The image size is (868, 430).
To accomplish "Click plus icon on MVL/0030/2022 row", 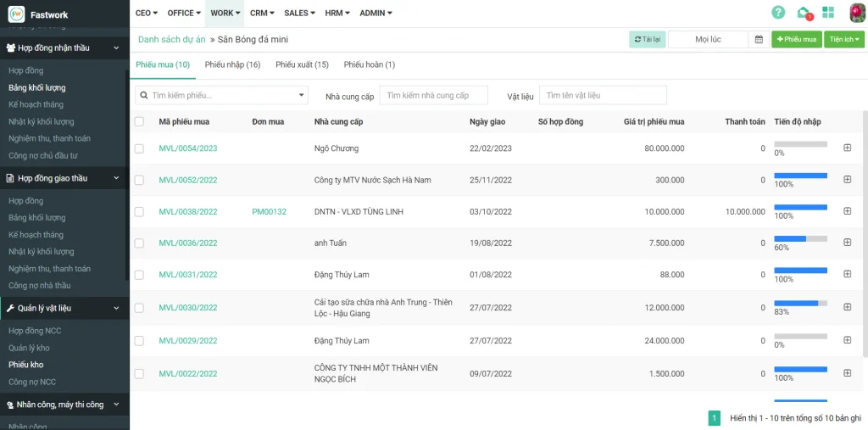I will coord(847,307).
